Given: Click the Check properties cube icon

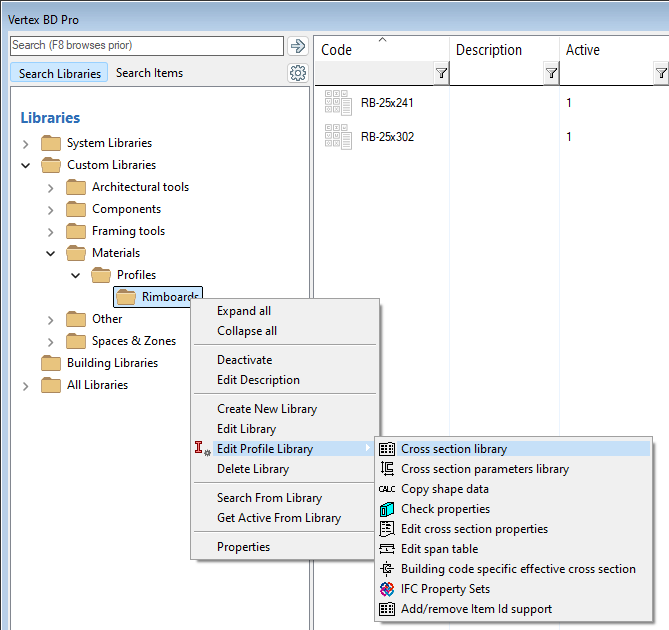Looking at the screenshot, I should 386,509.
